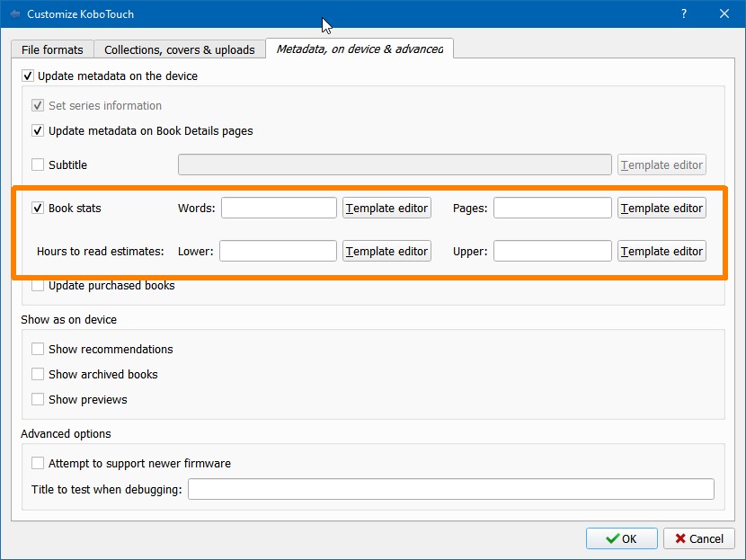
Task: Enable Update purchased books
Action: [x=38, y=286]
